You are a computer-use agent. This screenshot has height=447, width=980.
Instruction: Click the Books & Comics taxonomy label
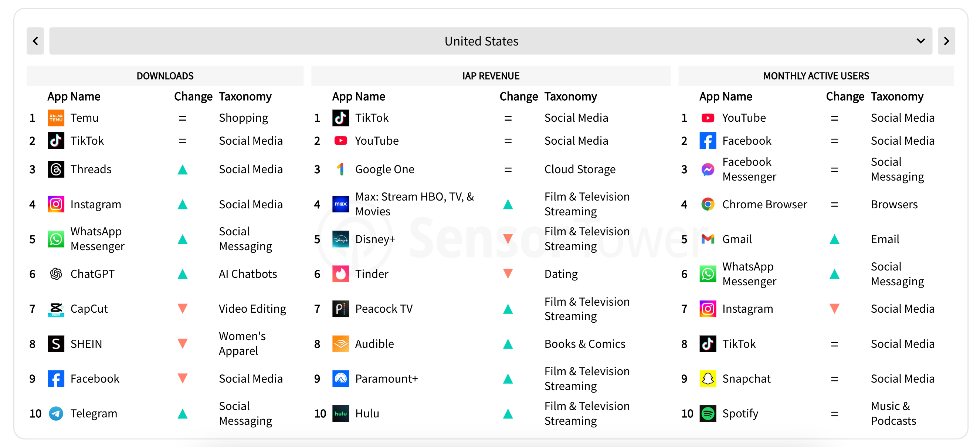585,344
